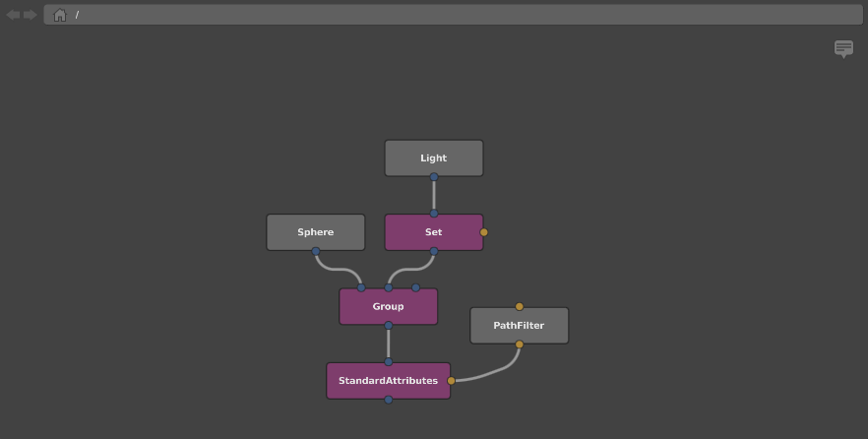Screen dimensions: 868x439
Task: Go to root via home icon
Action: (x=60, y=15)
